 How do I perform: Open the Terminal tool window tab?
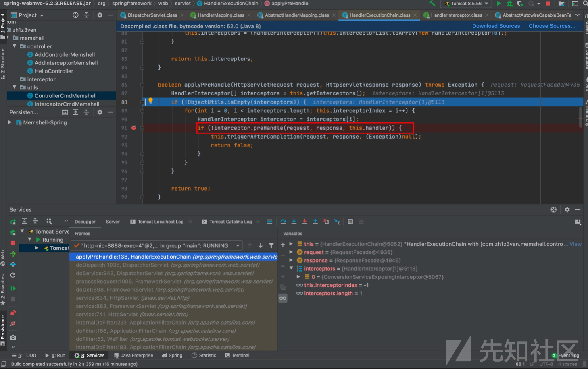pos(237,355)
